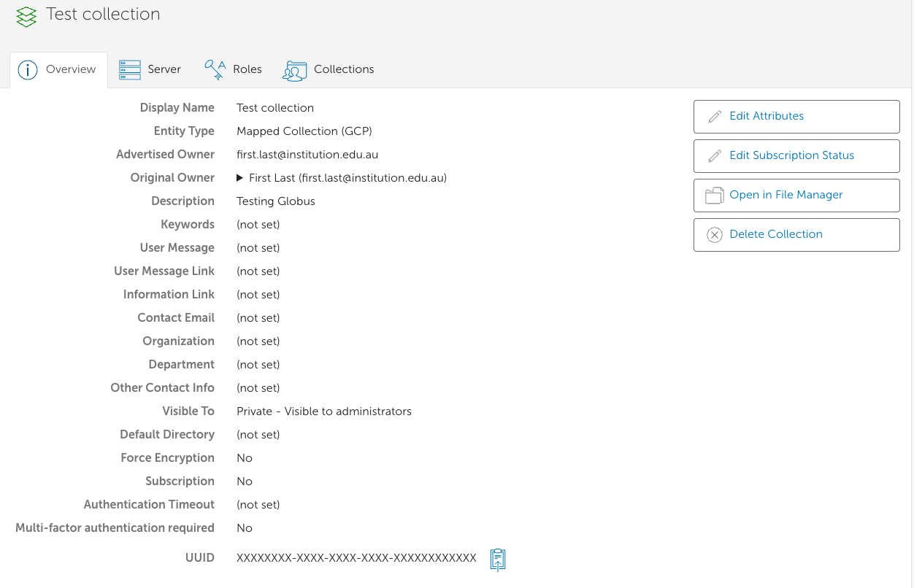The image size is (914, 588).
Task: Click the 'Advertised Owner' field label
Action: point(165,155)
